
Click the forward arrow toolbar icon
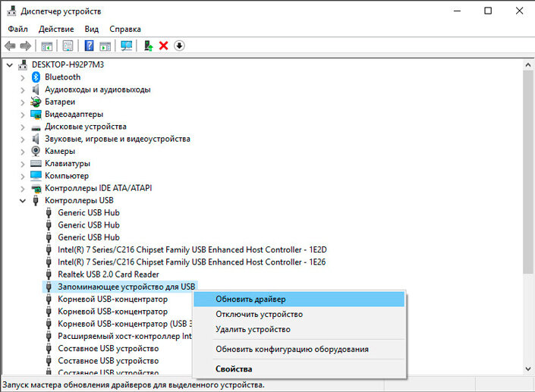pyautogui.click(x=26, y=45)
